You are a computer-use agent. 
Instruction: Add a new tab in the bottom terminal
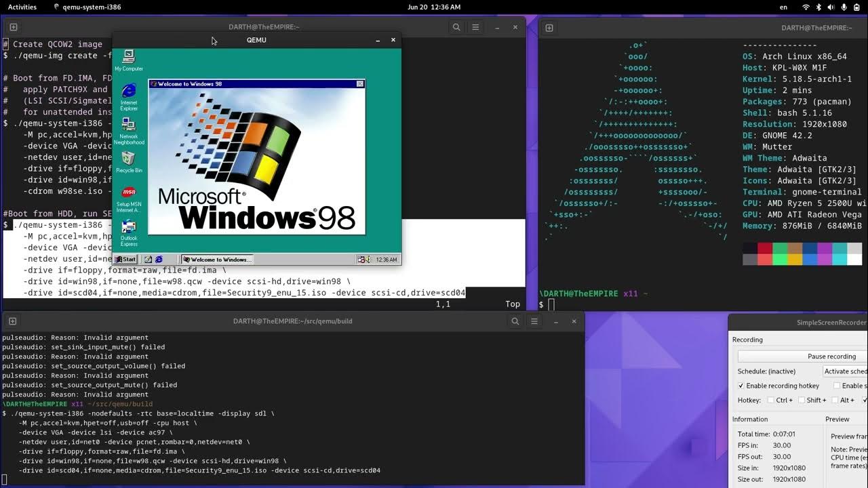pos(13,321)
